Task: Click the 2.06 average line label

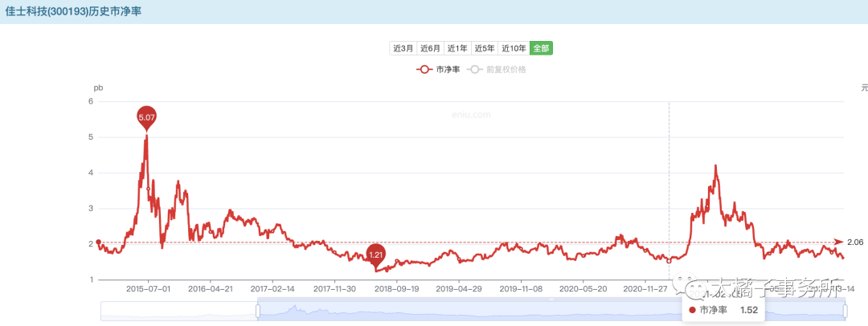Action: tap(855, 242)
